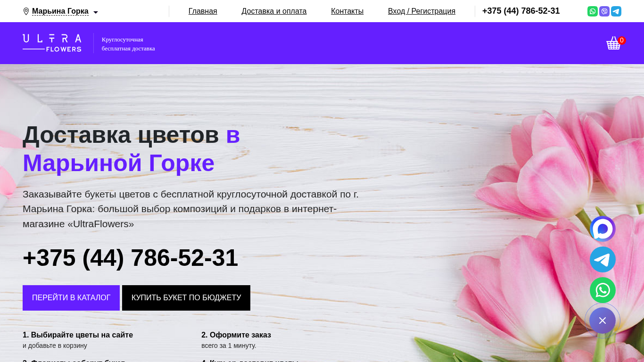Open Вход / Регистрация
The height and width of the screenshot is (362, 644).
(x=421, y=11)
